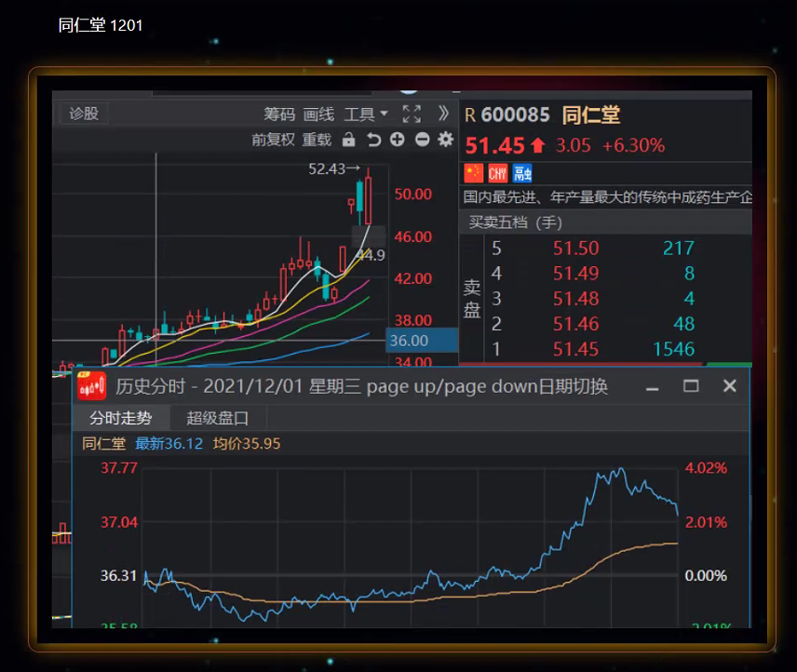Toggle the chart lock icon

[348, 140]
